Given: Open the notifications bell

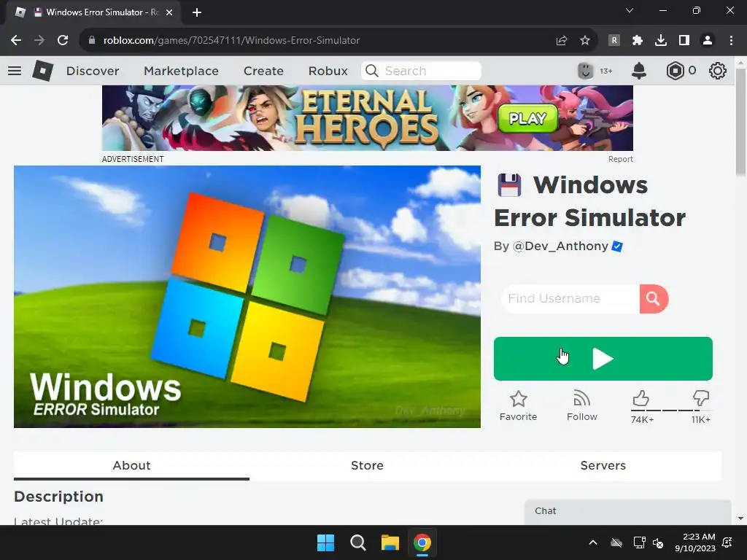Looking at the screenshot, I should tap(639, 71).
